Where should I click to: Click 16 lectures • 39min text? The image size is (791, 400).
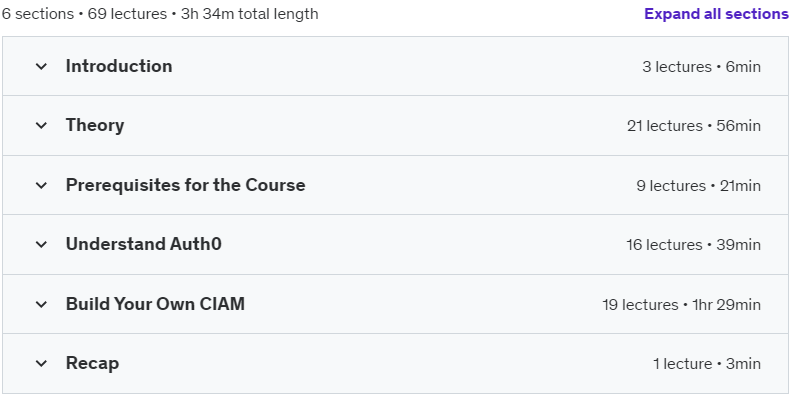coord(693,245)
